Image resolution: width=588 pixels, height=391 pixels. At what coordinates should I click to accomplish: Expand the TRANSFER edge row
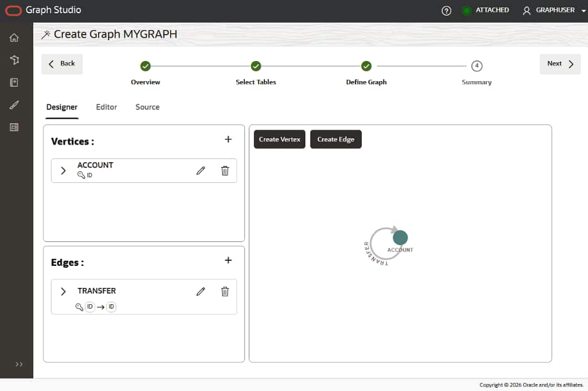tap(63, 292)
